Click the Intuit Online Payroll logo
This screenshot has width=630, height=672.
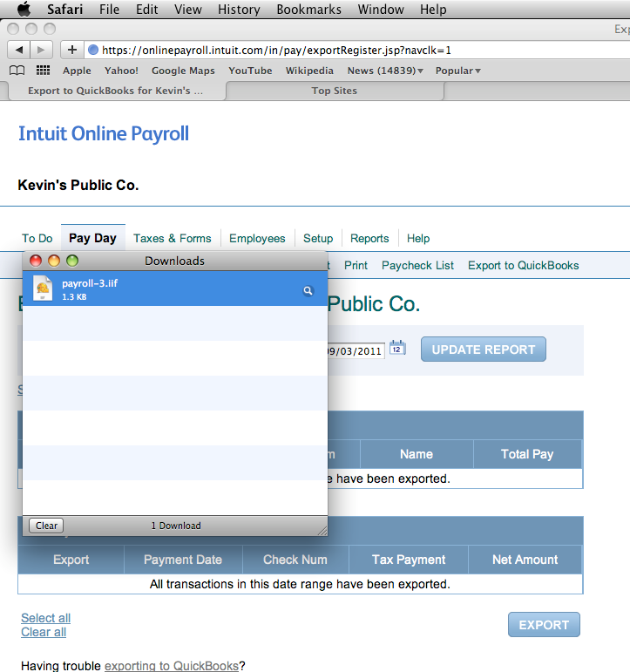point(104,133)
